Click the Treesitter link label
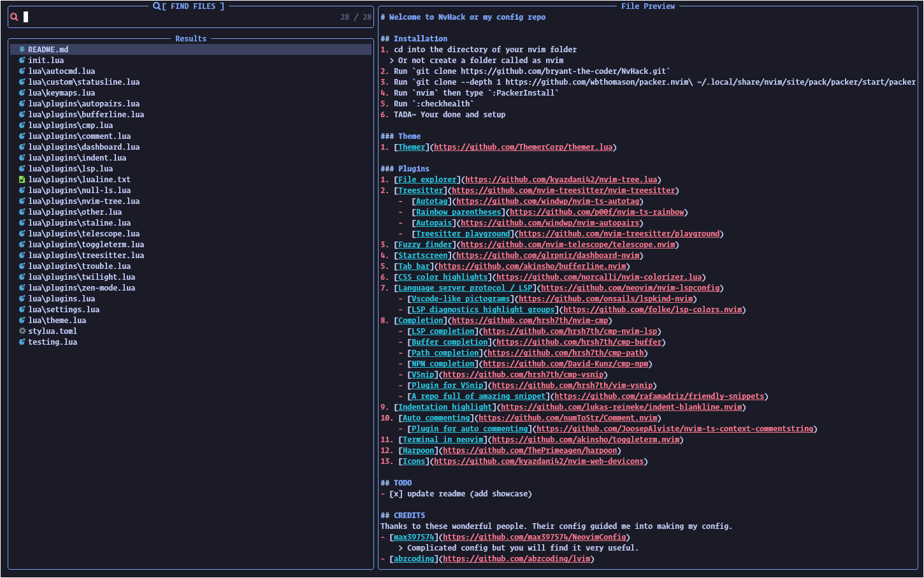Screen dimensions: 924x578 (421, 191)
